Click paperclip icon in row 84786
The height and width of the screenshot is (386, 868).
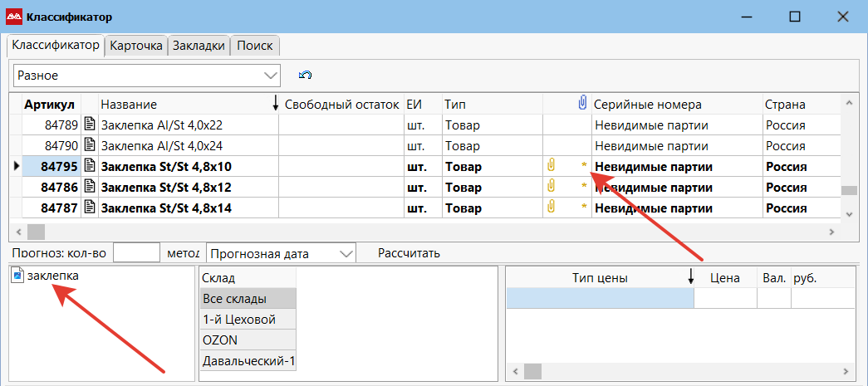click(x=551, y=186)
